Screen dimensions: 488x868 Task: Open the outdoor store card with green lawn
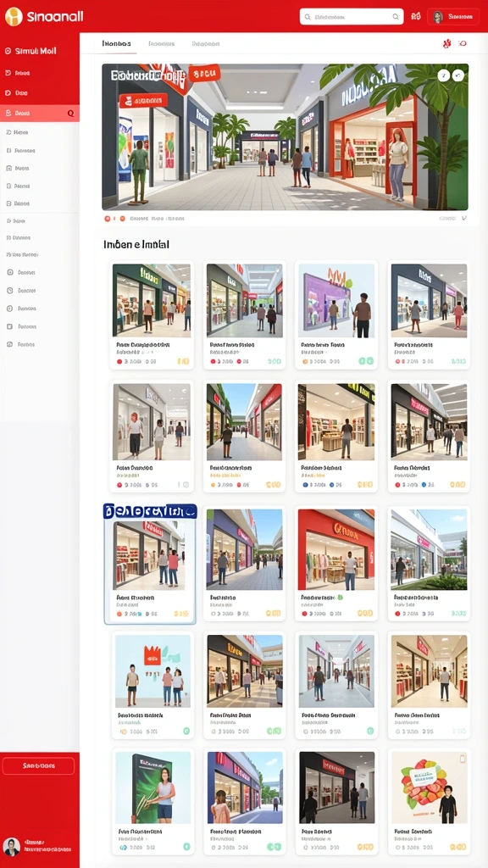point(429,564)
